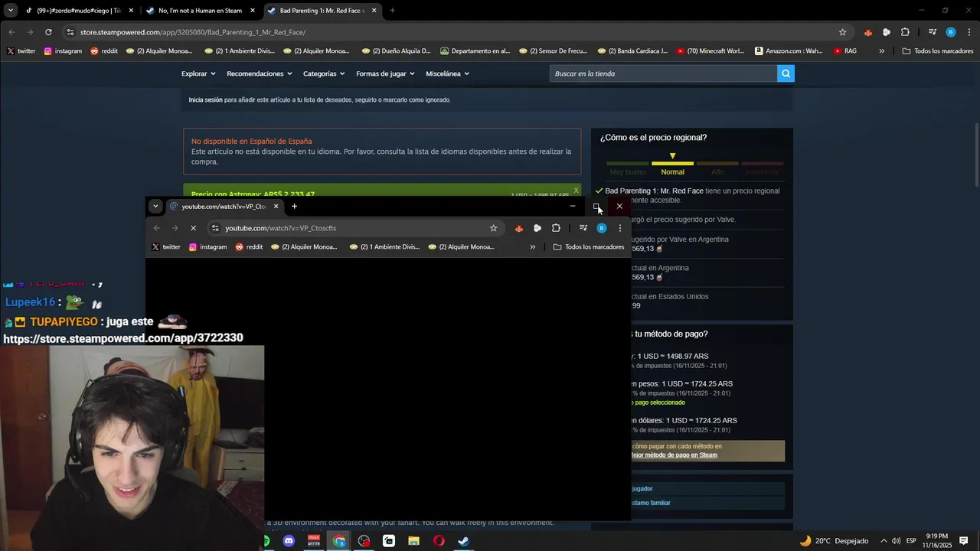Viewport: 980px width, 551px height.
Task: Bookmark the YouTube page with the star
Action: coord(493,228)
